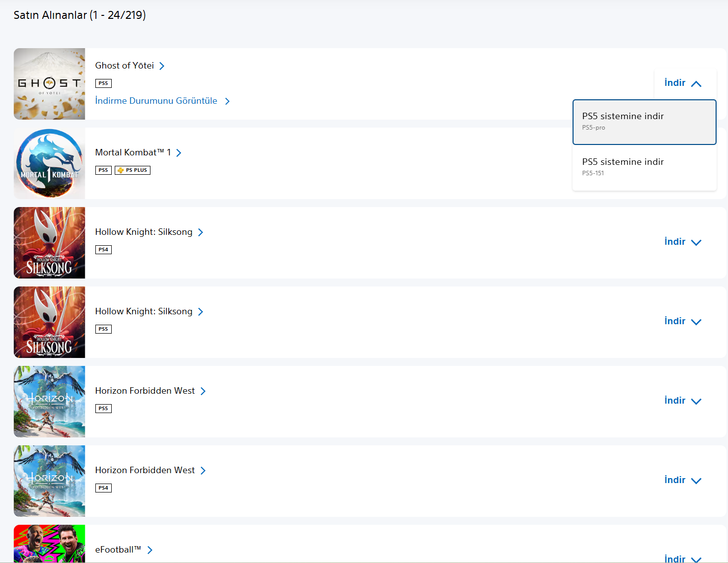This screenshot has width=728, height=563.
Task: Open the Ghost of Yōtei title link
Action: click(125, 66)
